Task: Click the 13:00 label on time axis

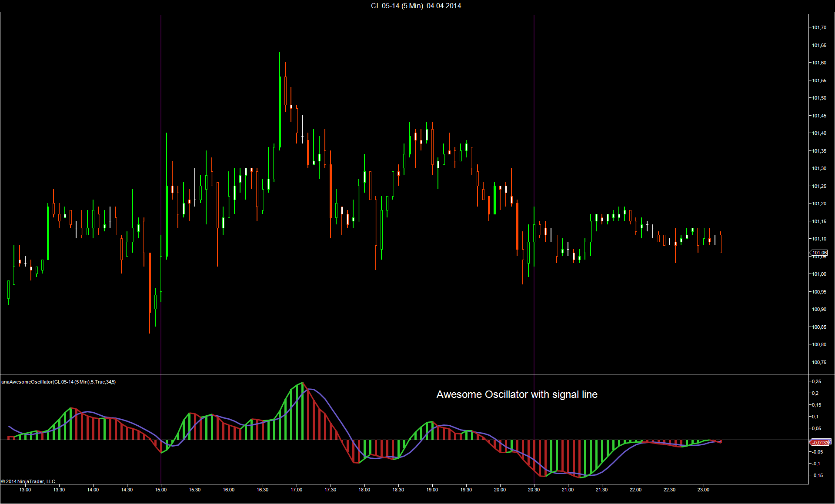Action: coord(25,490)
